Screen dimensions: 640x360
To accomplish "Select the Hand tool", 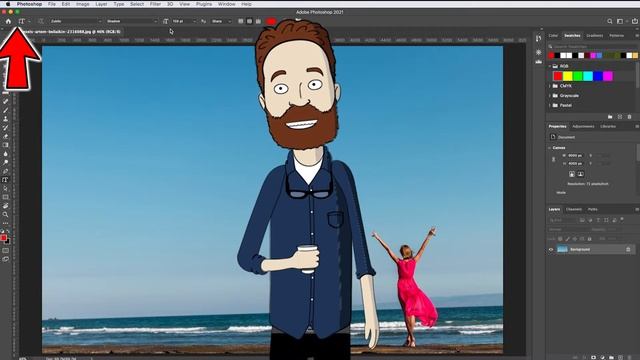I will pos(5,206).
